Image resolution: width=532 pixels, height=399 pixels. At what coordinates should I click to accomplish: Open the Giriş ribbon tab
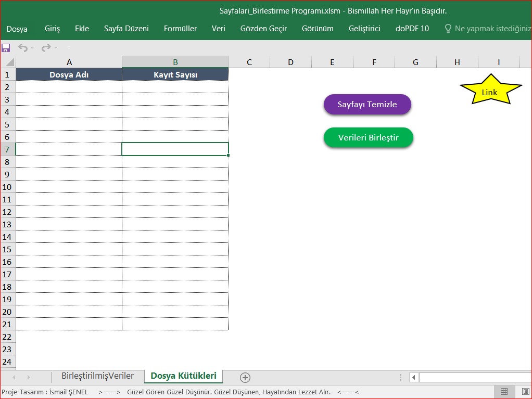coord(52,29)
